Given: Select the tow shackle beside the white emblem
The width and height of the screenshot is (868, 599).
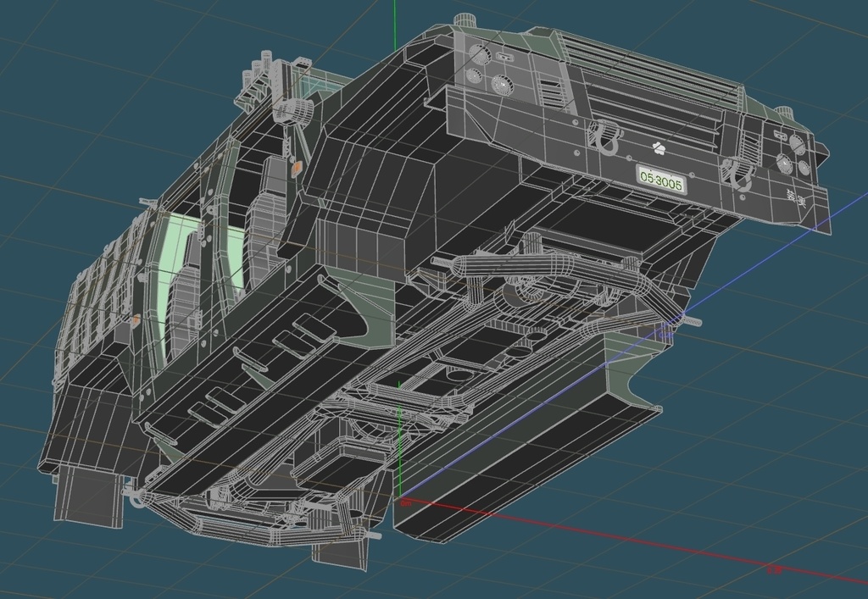Looking at the screenshot, I should 606,136.
